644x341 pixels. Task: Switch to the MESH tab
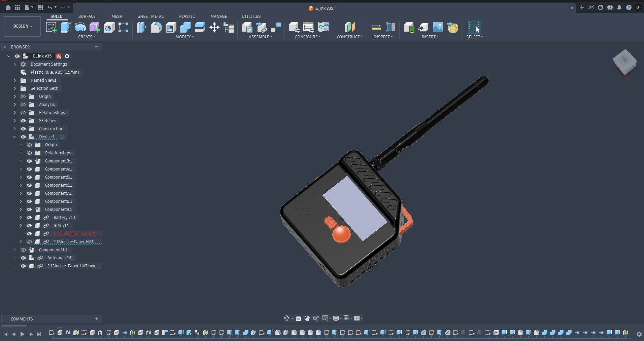pos(117,16)
